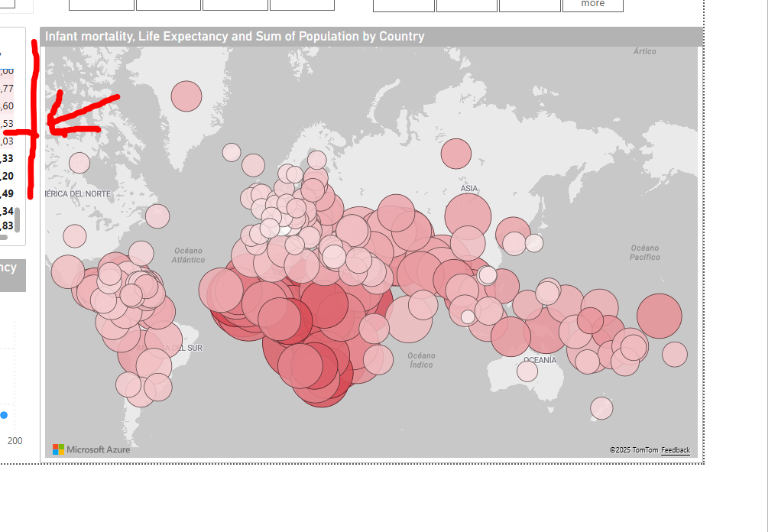
Task: Click the bold ',33' value in table
Action: click(7, 159)
